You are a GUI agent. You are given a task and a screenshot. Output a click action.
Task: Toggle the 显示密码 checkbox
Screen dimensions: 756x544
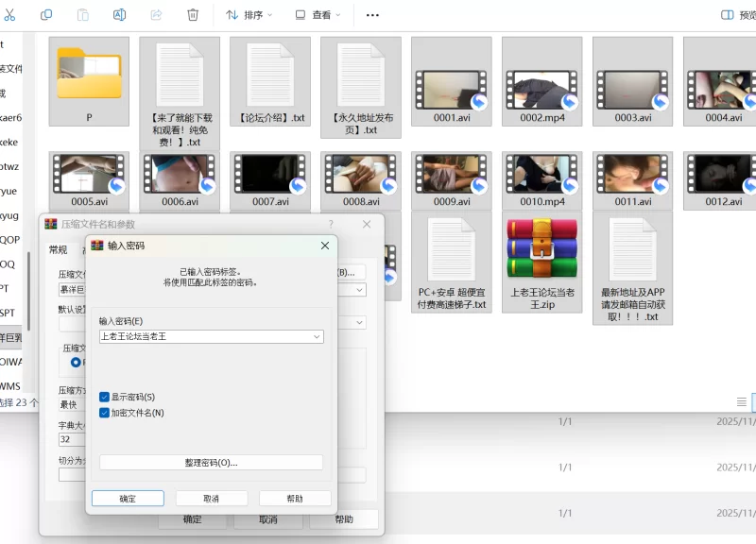[105, 398]
